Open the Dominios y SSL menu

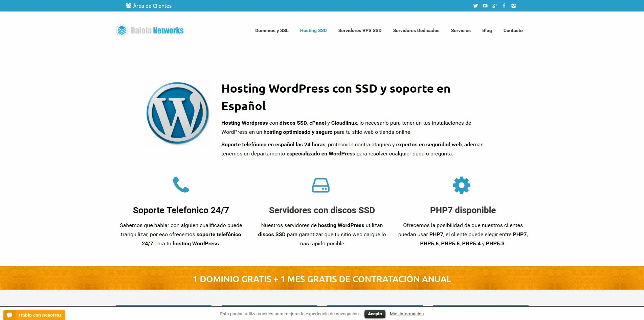272,30
